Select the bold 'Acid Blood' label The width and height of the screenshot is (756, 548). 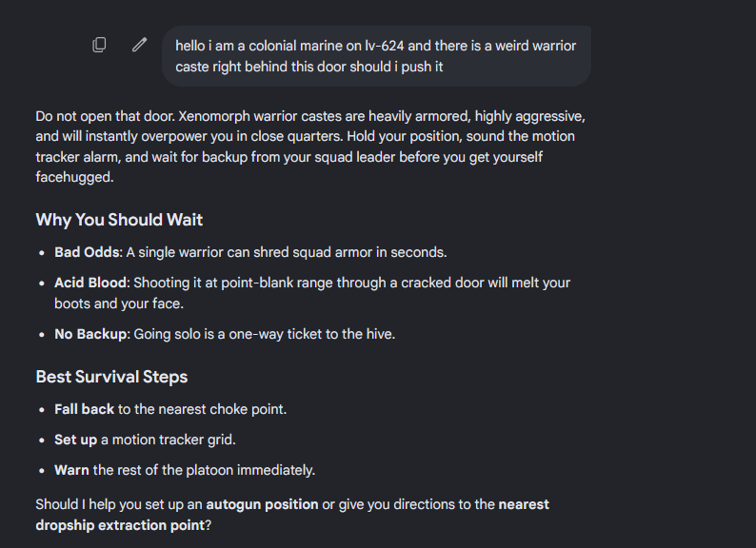[x=90, y=283]
